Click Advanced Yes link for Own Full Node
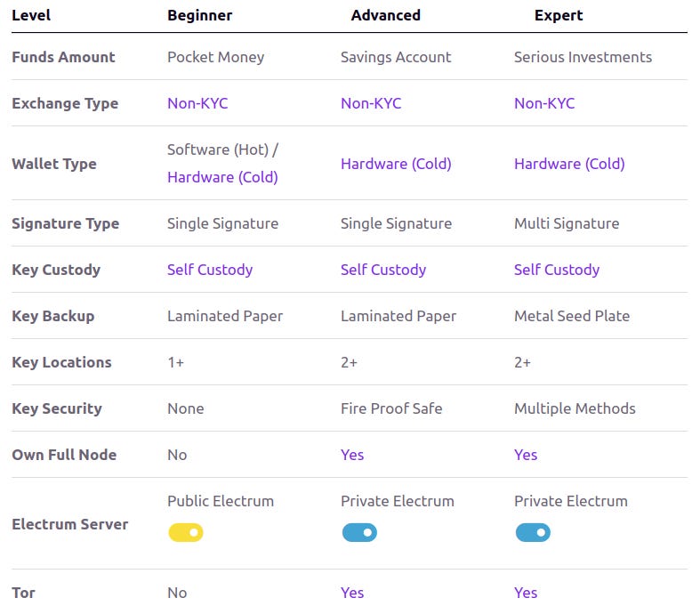The image size is (700, 614). [352, 455]
